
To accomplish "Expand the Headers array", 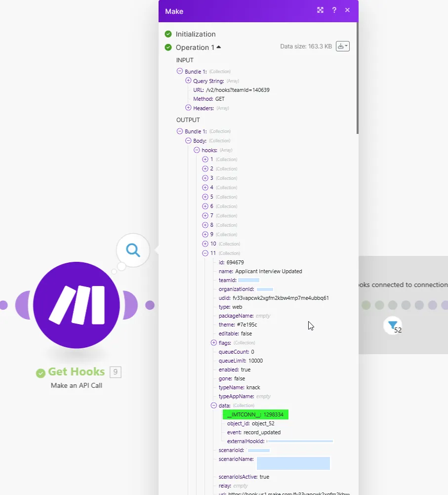I will coord(188,108).
